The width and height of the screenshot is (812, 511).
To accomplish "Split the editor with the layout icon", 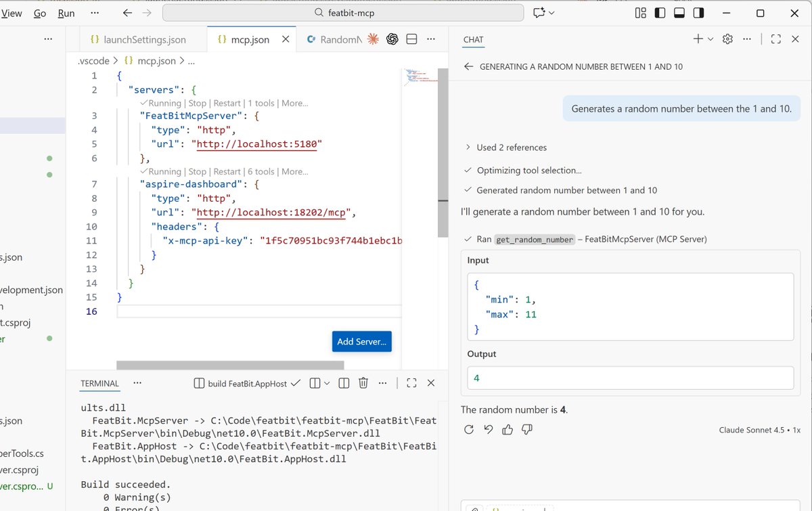I will point(411,39).
